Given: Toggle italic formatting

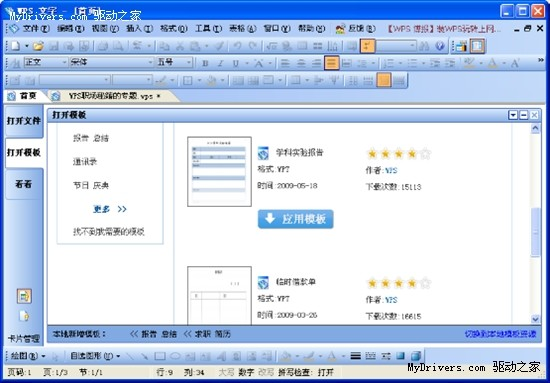Looking at the screenshot, I should pyautogui.click(x=220, y=63).
